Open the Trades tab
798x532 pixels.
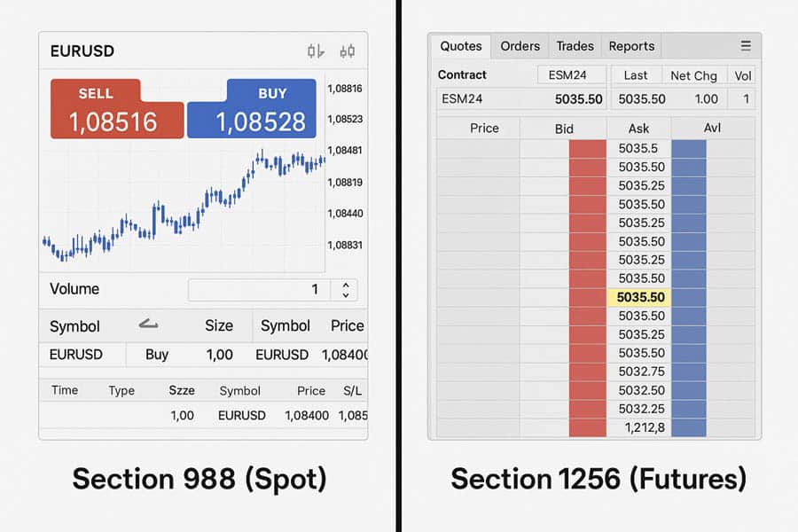point(575,46)
